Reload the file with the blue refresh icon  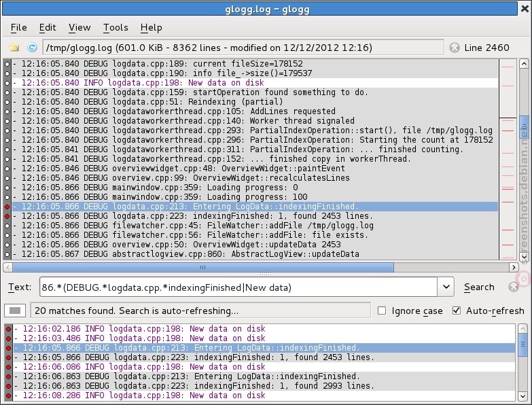pos(32,47)
